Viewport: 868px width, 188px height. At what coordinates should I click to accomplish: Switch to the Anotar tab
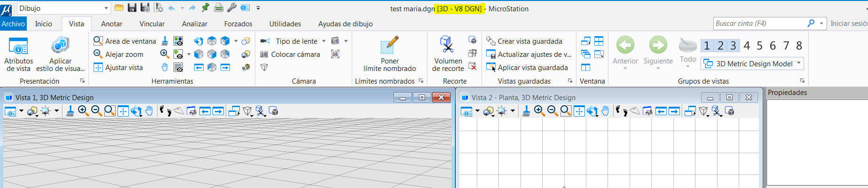tap(112, 23)
